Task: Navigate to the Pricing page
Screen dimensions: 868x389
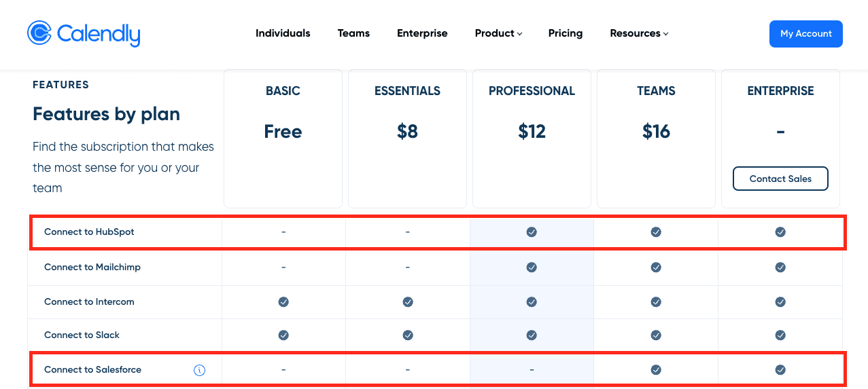Action: tap(566, 33)
